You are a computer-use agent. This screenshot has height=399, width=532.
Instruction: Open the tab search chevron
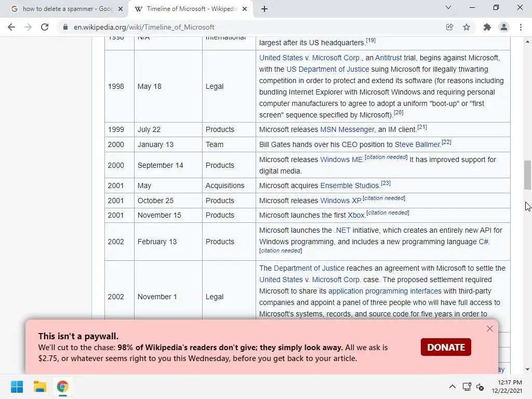[x=448, y=7]
